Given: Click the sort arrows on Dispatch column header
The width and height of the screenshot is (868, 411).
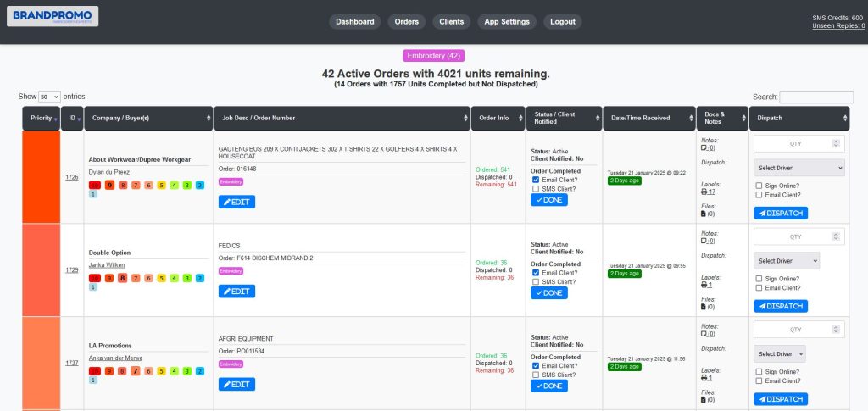Looking at the screenshot, I should 845,119.
